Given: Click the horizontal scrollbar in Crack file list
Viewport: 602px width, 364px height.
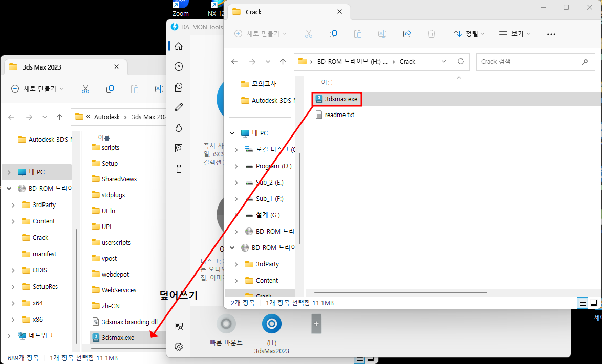Looking at the screenshot, I should 401,293.
